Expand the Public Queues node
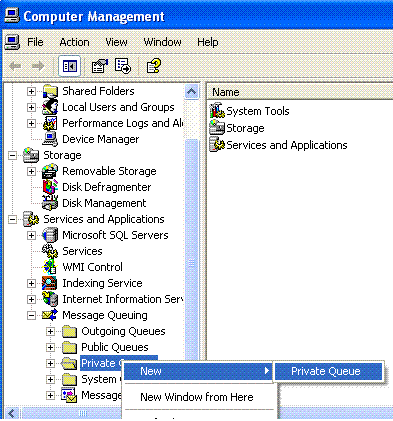 point(50,347)
